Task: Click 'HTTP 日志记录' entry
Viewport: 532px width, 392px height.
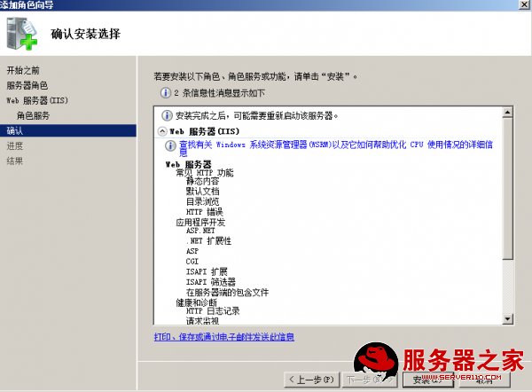Action: 213,311
